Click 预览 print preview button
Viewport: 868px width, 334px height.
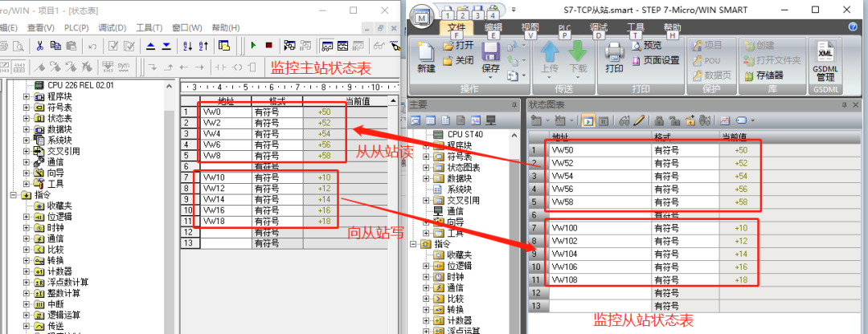646,45
